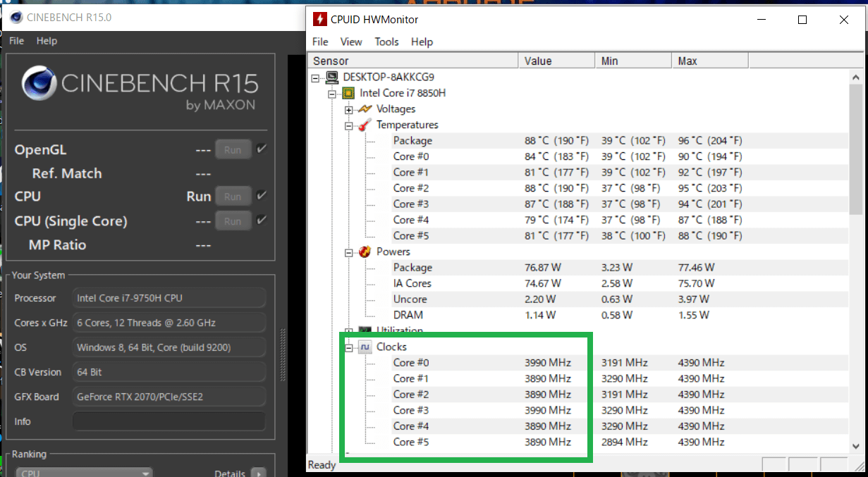
Task: Click the HWMonitor vertical scrollbar
Action: coord(856,268)
